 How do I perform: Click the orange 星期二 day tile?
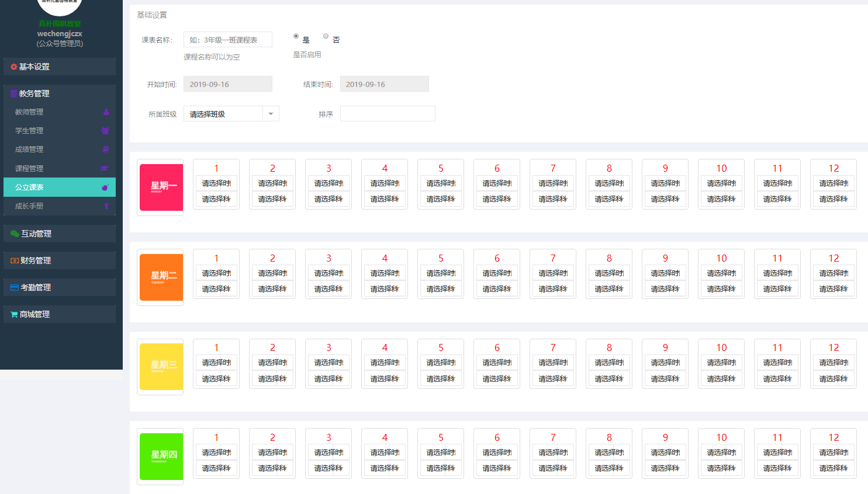click(x=161, y=277)
